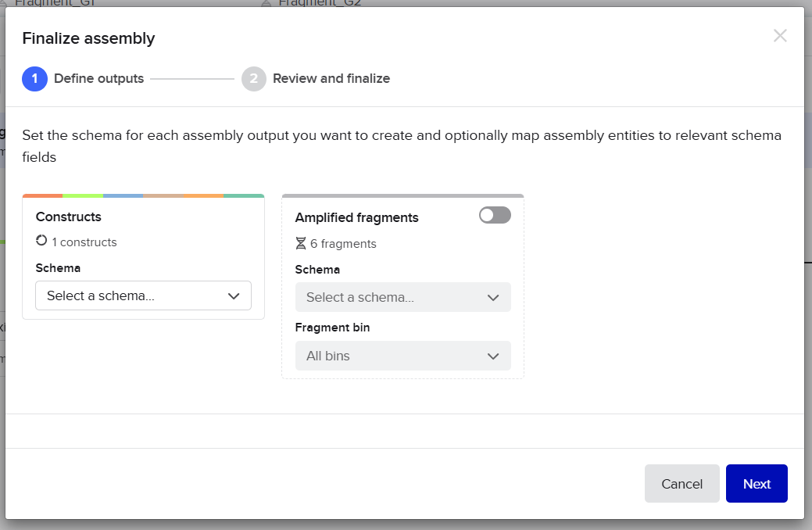
Task: Close the Finalize assembly dialog
Action: (x=780, y=36)
